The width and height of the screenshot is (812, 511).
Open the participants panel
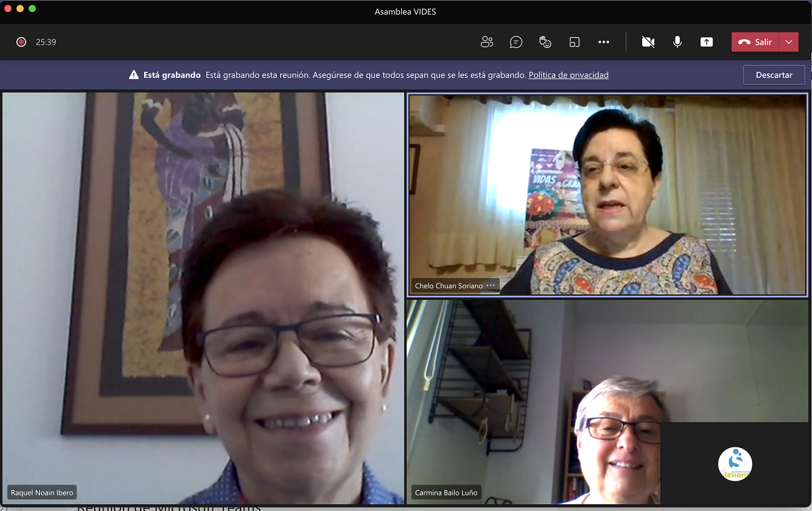(x=487, y=42)
